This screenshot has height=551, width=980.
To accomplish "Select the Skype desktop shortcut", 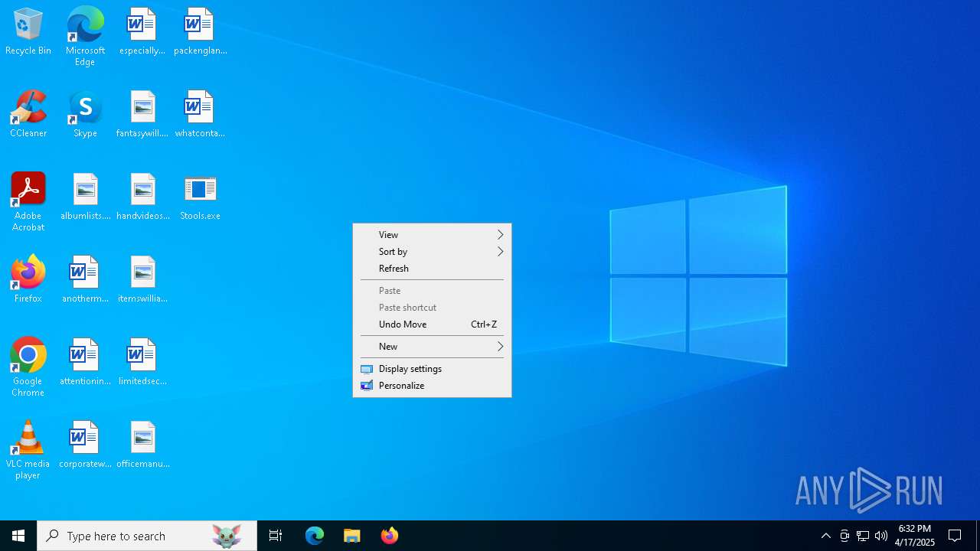I will click(x=85, y=115).
